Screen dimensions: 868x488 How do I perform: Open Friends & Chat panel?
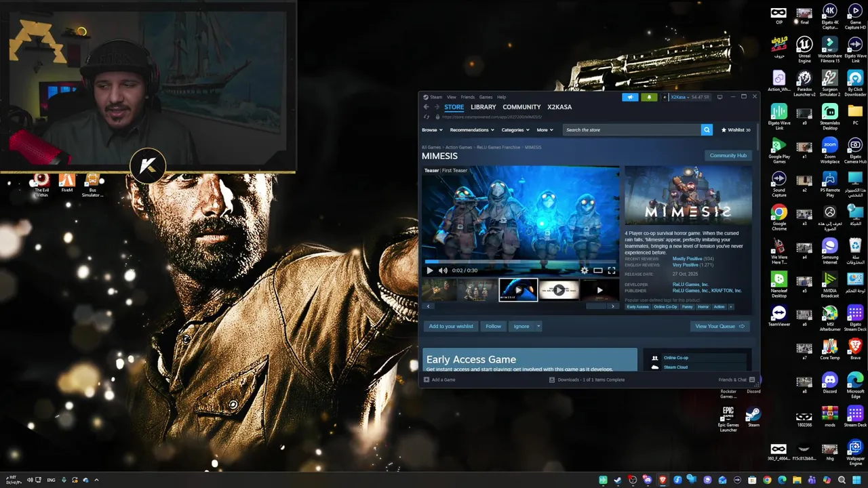736,380
